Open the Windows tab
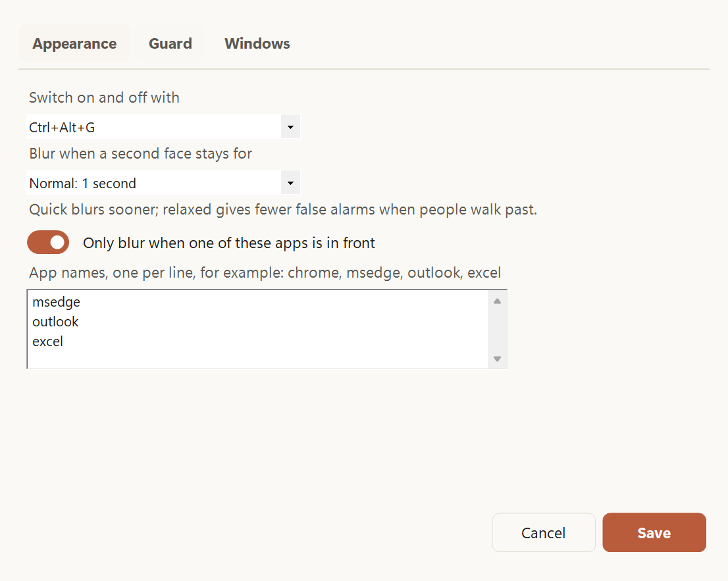This screenshot has height=581, width=728. point(257,43)
